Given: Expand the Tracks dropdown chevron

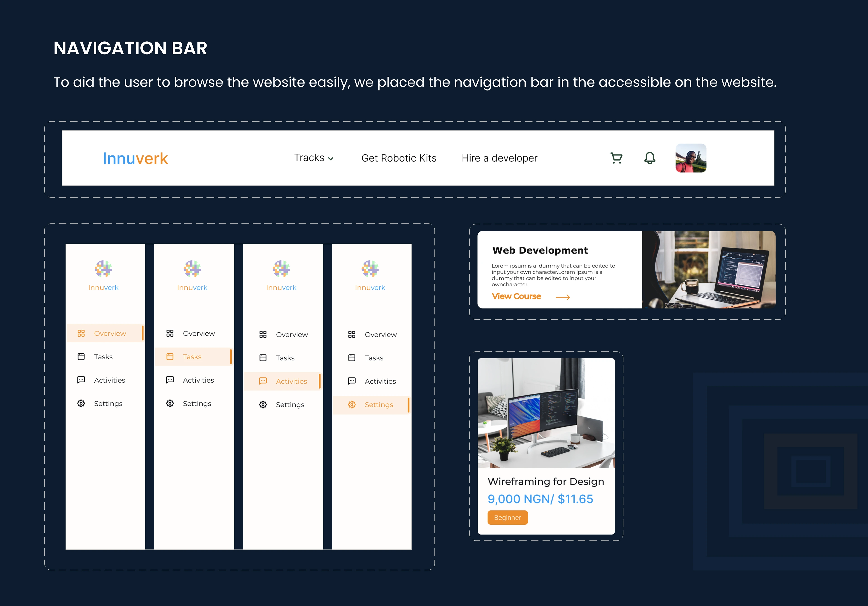Looking at the screenshot, I should [x=331, y=159].
